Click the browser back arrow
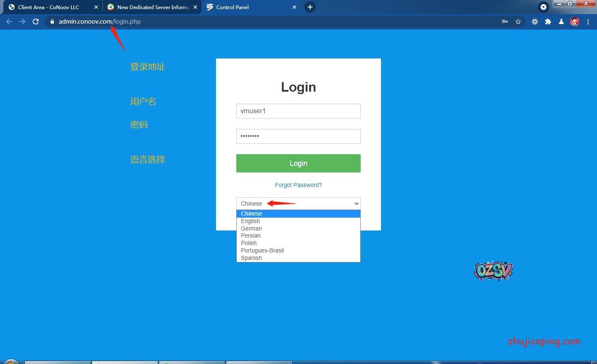 9,22
